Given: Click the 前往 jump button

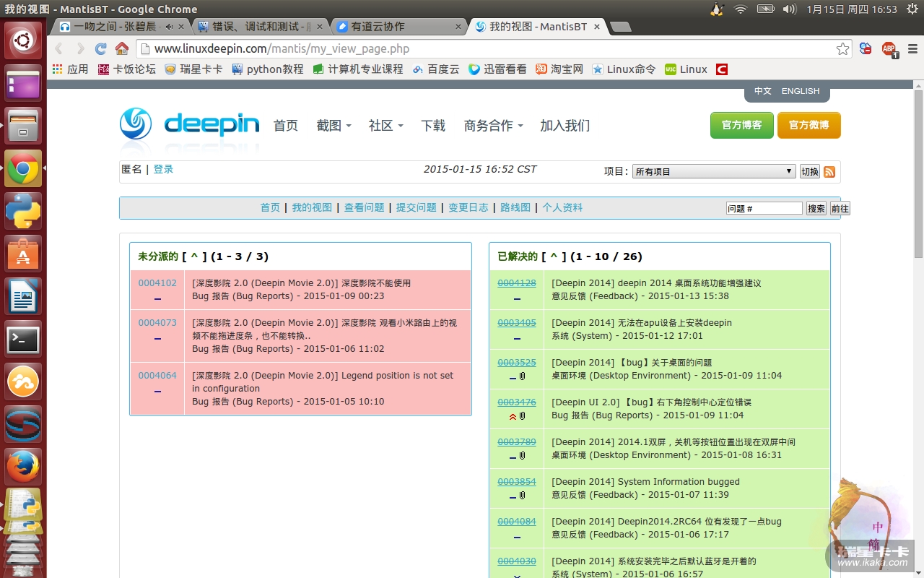Looking at the screenshot, I should coord(840,208).
